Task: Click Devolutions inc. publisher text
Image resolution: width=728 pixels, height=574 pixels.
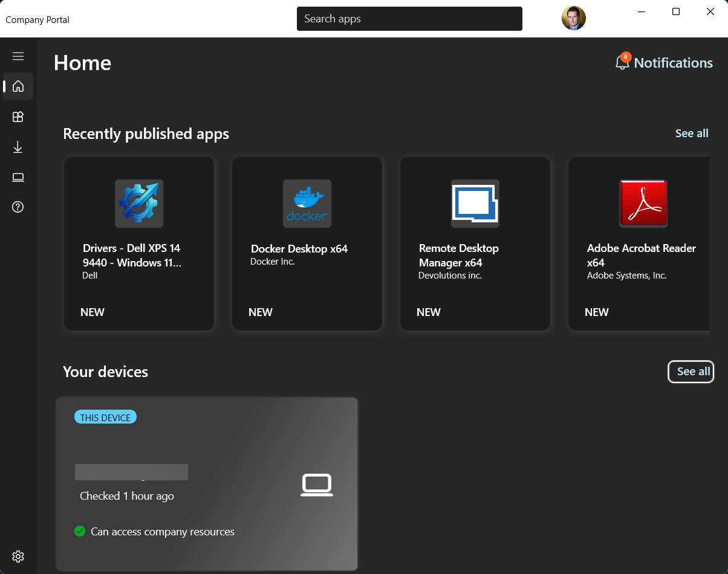Action: (x=450, y=276)
